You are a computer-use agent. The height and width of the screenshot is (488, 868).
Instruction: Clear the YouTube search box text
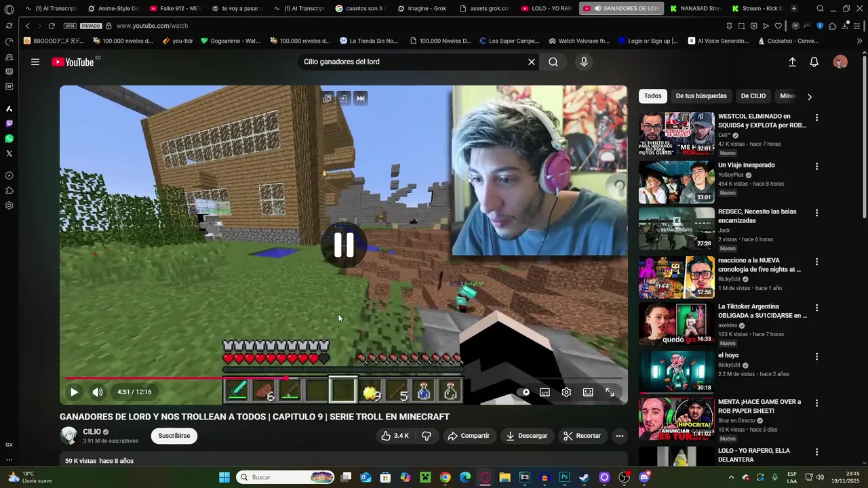(532, 62)
